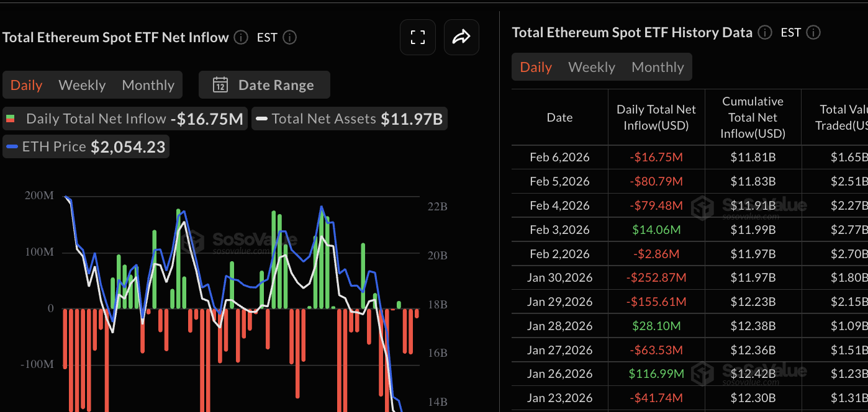Open info tooltip beside Net Inflow title
This screenshot has width=868, height=412.
(240, 37)
